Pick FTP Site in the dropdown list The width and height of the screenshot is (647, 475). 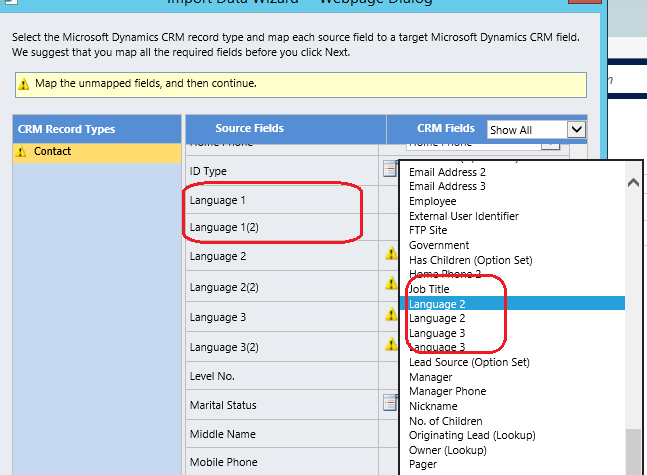(x=428, y=230)
